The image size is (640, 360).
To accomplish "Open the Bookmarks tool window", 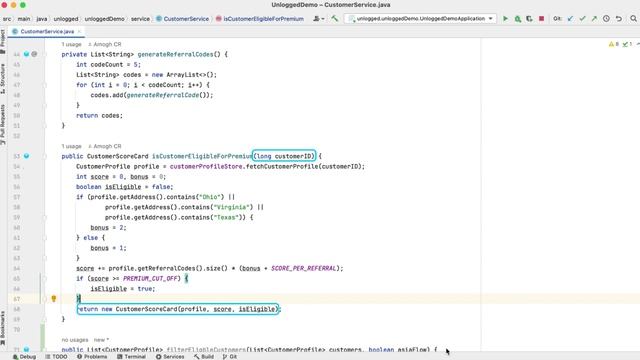I will pyautogui.click(x=3, y=328).
